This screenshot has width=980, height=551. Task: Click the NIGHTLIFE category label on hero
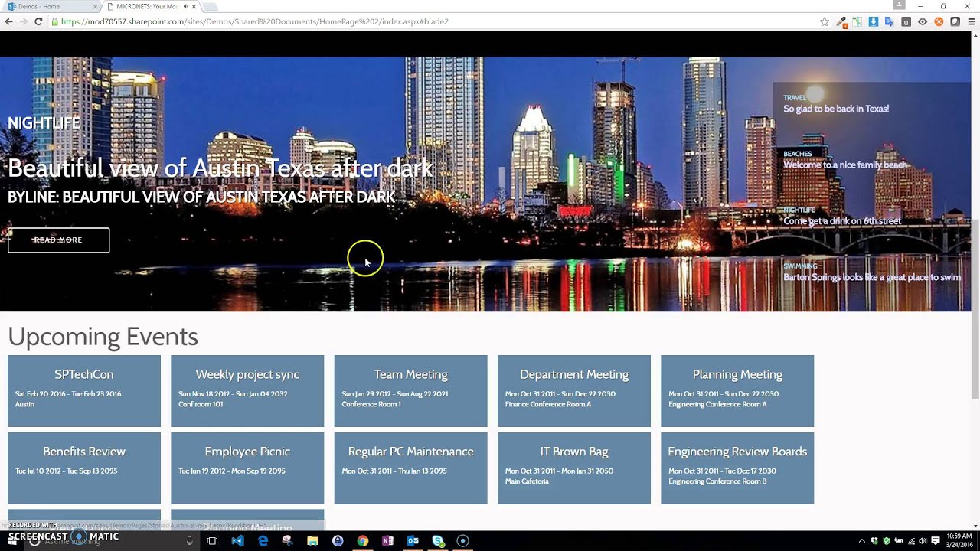(x=44, y=122)
